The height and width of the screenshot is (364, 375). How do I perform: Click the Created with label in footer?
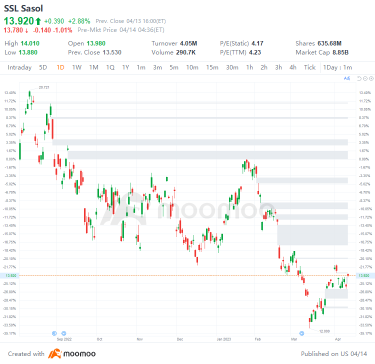[x=26, y=354]
